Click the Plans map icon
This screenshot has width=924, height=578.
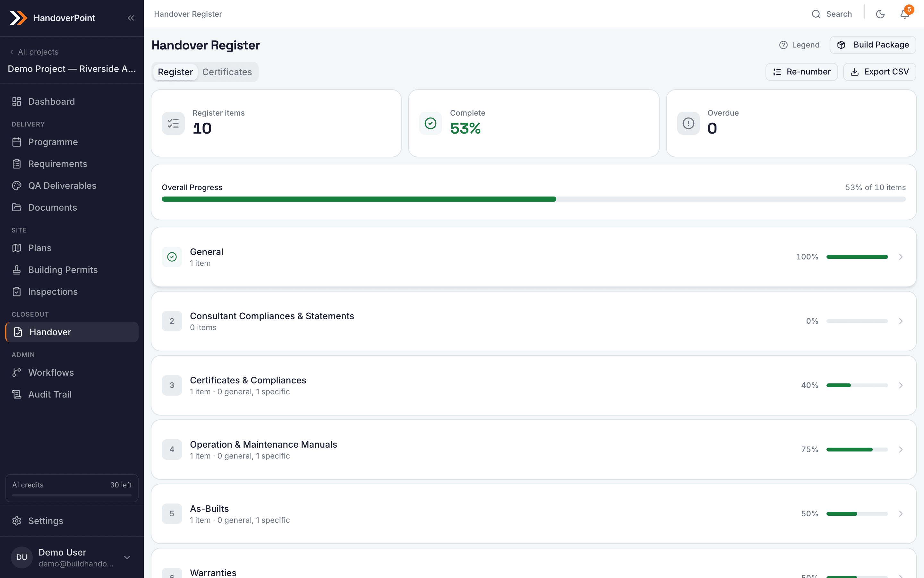tap(16, 248)
